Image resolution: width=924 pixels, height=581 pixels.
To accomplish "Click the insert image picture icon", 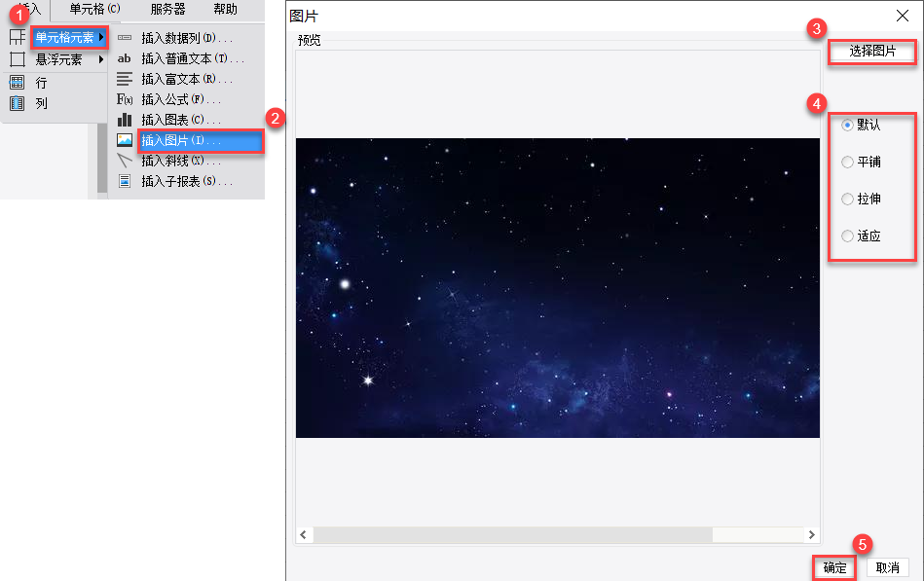I will [x=125, y=139].
